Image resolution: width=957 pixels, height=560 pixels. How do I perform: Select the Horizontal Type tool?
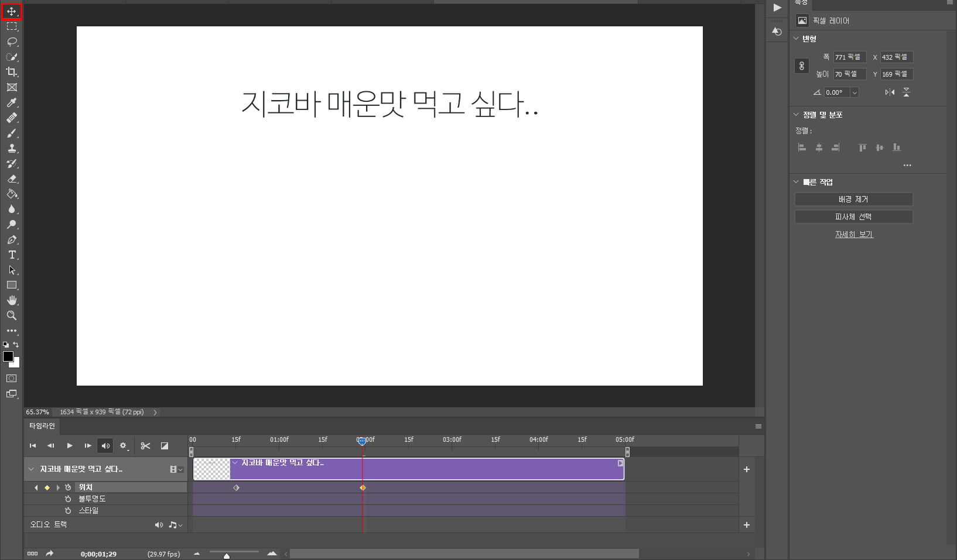coord(12,255)
